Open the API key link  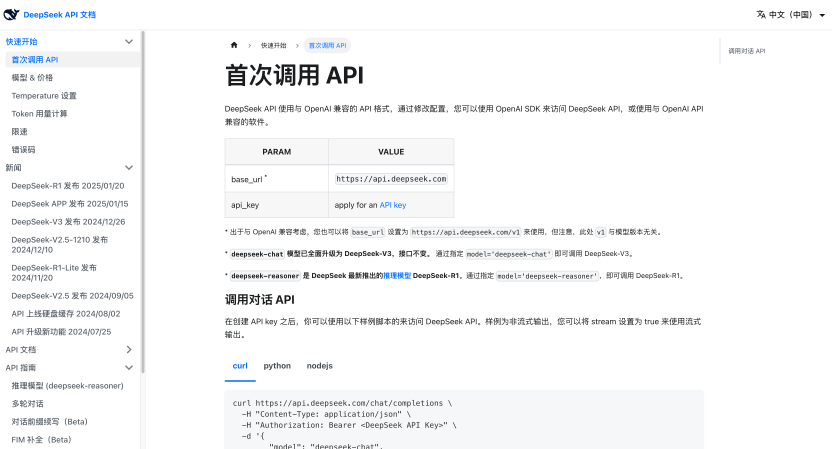pos(393,204)
